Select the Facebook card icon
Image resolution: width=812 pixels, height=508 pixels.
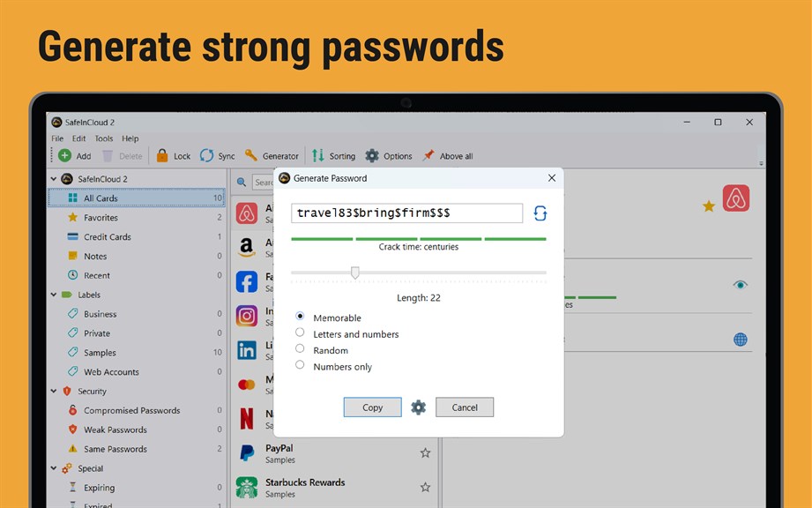(247, 281)
